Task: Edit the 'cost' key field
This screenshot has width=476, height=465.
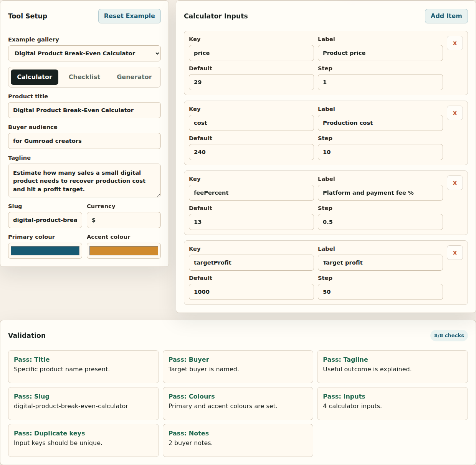Action: 251,123
